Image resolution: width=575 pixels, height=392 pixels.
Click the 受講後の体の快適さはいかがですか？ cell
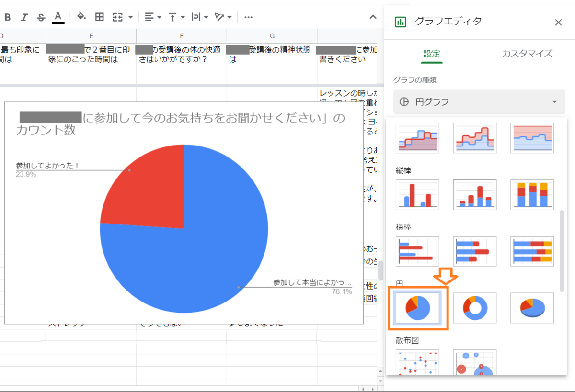[182, 64]
